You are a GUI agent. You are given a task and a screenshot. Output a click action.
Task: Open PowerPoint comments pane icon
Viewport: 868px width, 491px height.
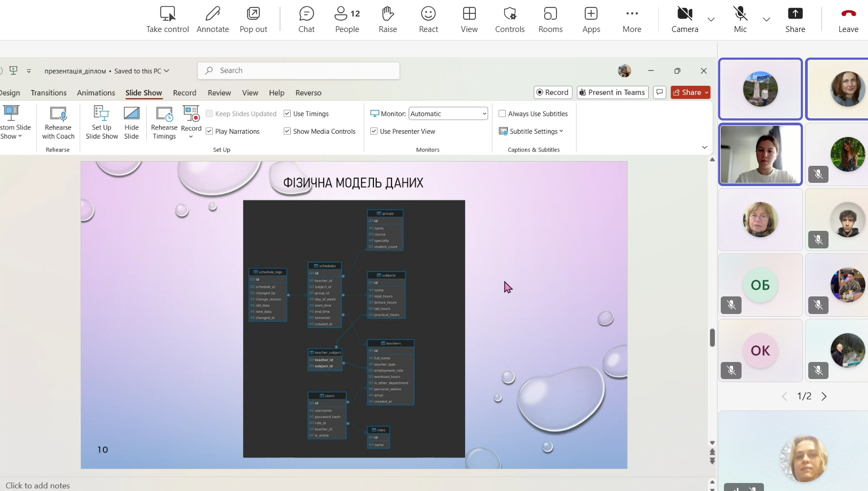(659, 92)
